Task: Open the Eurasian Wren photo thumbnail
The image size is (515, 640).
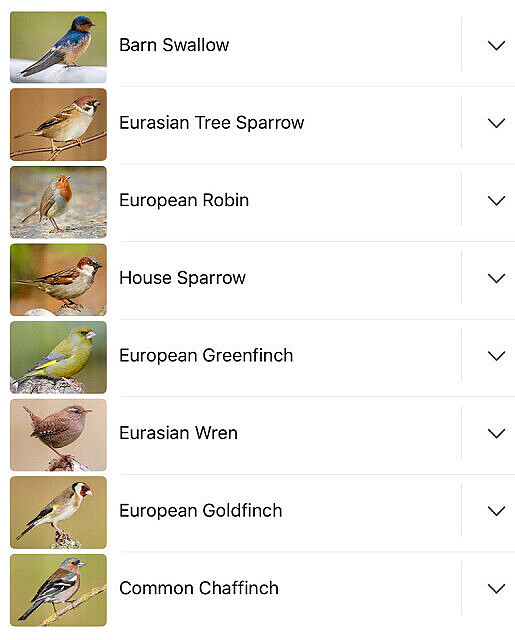Action: pyautogui.click(x=58, y=435)
